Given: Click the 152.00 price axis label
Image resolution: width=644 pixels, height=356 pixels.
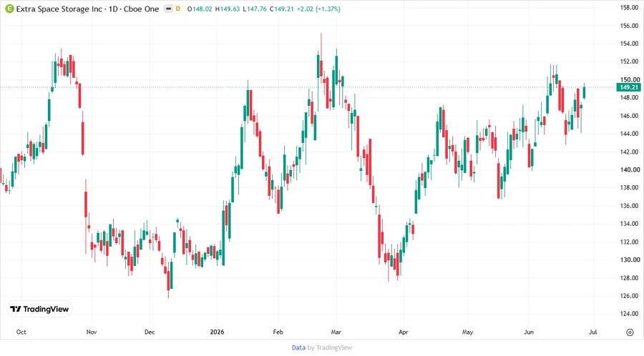Looking at the screenshot, I should point(629,61).
